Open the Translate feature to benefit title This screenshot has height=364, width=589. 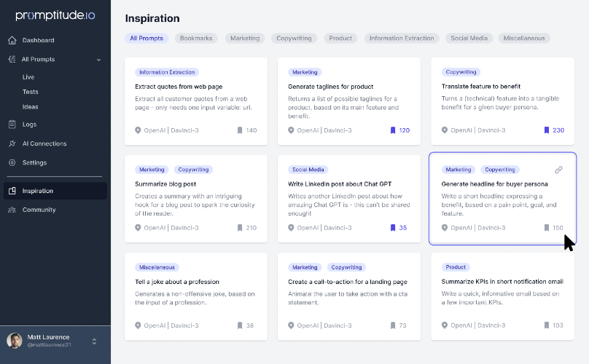pos(481,87)
